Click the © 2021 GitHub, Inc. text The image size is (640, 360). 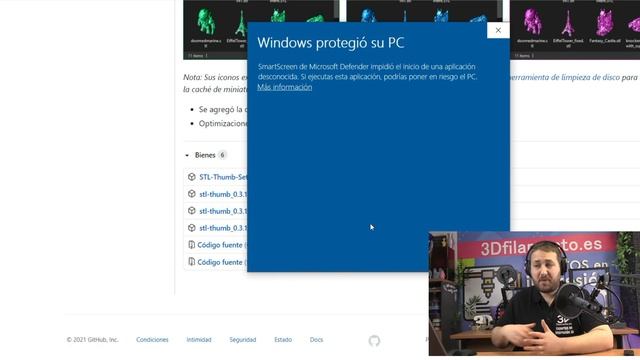(x=93, y=340)
